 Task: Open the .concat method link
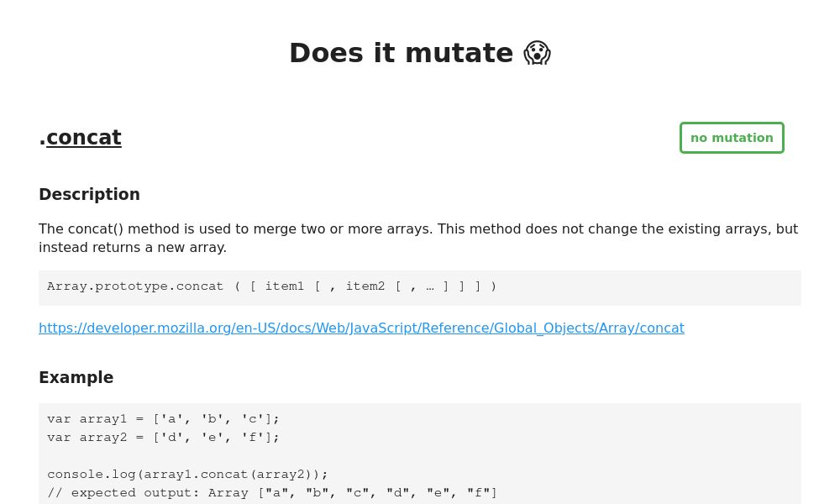[83, 138]
